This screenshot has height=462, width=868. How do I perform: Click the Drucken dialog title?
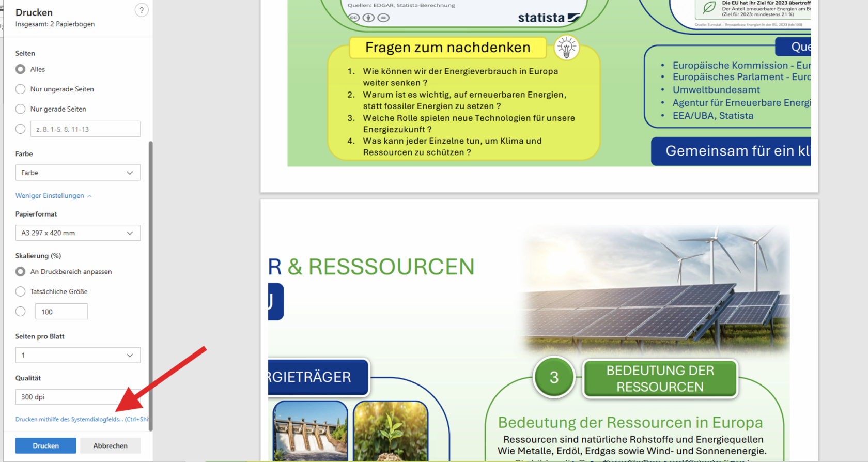pos(34,12)
